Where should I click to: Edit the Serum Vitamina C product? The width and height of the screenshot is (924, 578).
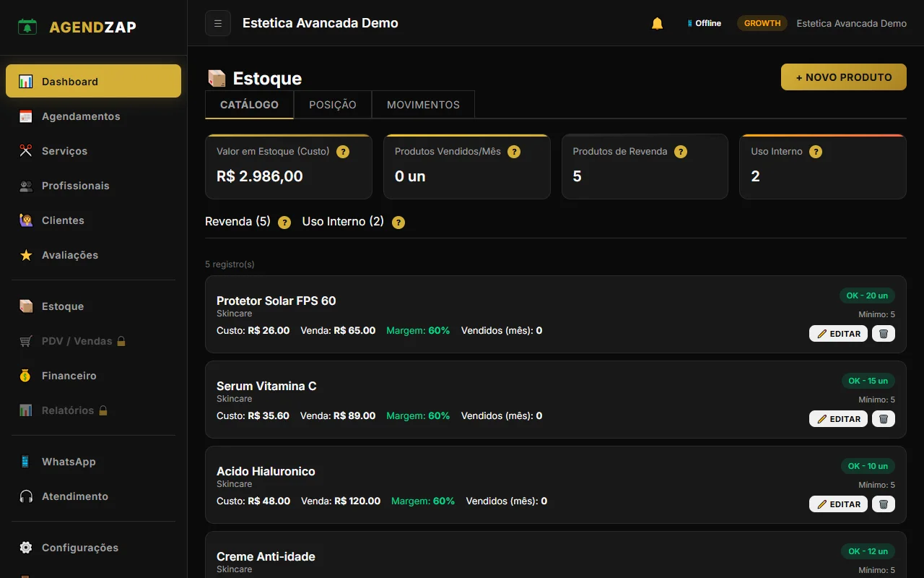(838, 418)
